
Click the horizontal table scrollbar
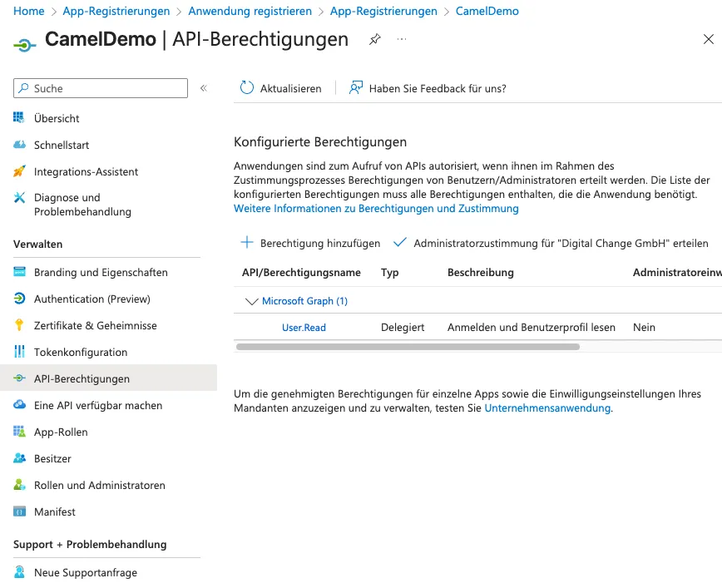(x=408, y=347)
